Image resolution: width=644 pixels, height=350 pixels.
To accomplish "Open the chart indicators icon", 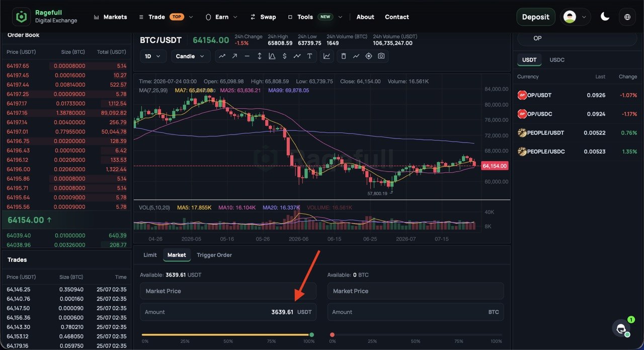I will [x=327, y=56].
